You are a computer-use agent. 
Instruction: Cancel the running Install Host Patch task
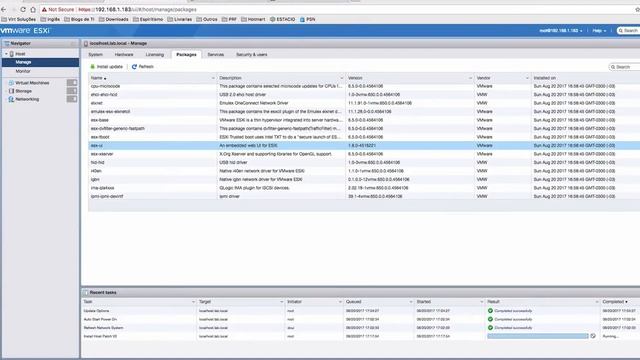pyautogui.click(x=593, y=336)
